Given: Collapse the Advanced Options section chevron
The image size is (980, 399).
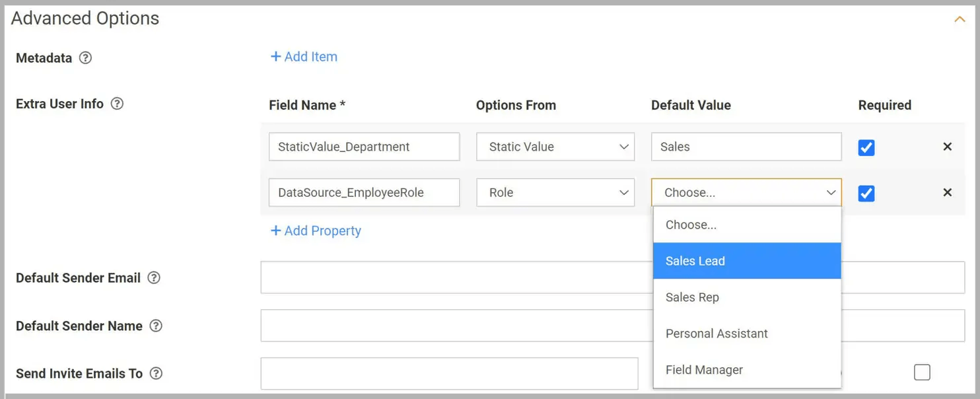Looking at the screenshot, I should [960, 19].
